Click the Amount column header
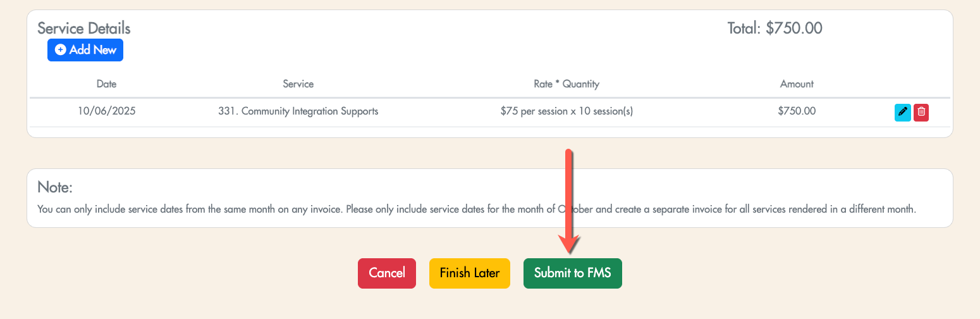Viewport: 980px width, 319px height. point(797,84)
